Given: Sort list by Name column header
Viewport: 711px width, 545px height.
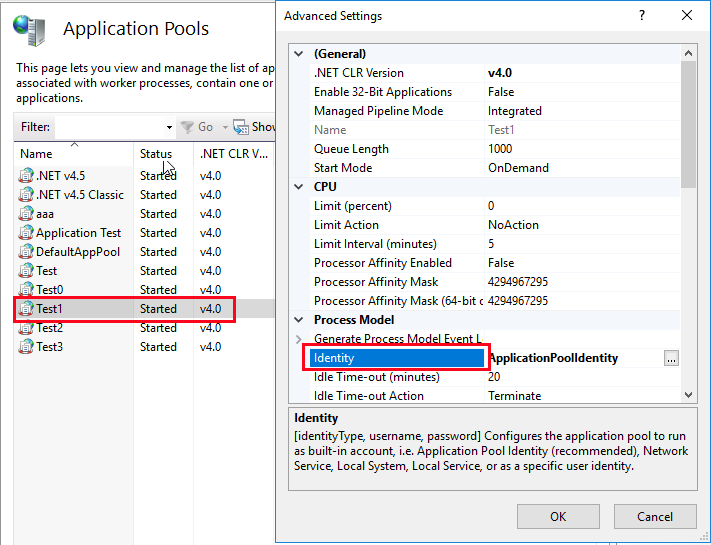Looking at the screenshot, I should 36,154.
